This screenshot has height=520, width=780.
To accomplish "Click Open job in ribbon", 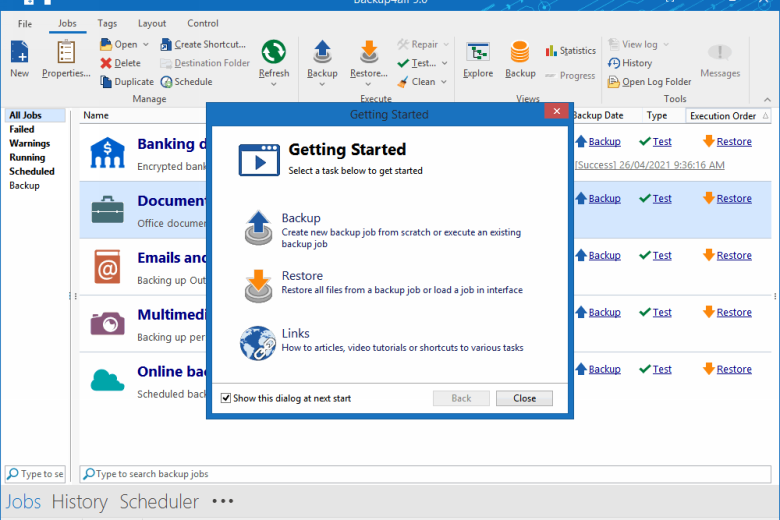I will 119,44.
